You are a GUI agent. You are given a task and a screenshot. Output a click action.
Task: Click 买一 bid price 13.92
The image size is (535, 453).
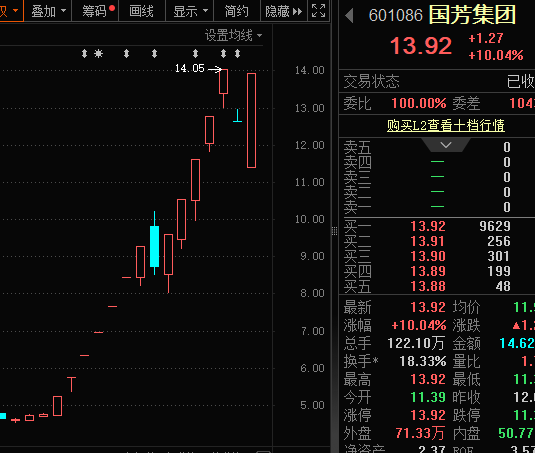[x=428, y=226]
